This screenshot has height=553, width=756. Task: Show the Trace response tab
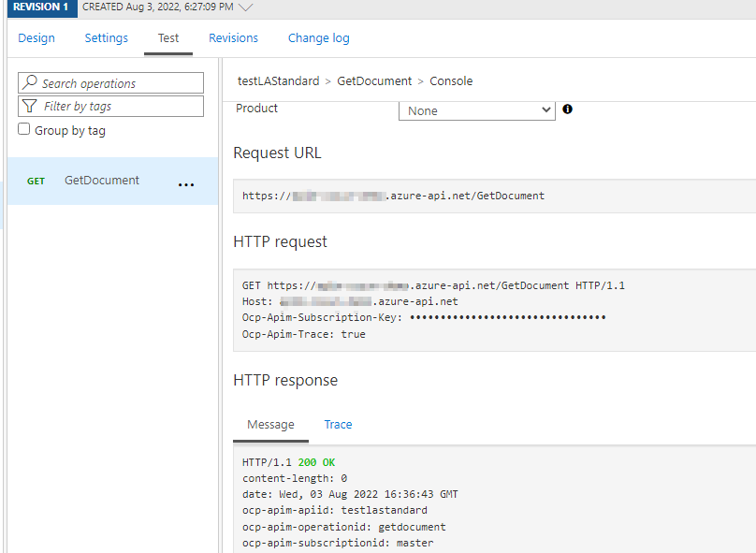pyautogui.click(x=338, y=425)
